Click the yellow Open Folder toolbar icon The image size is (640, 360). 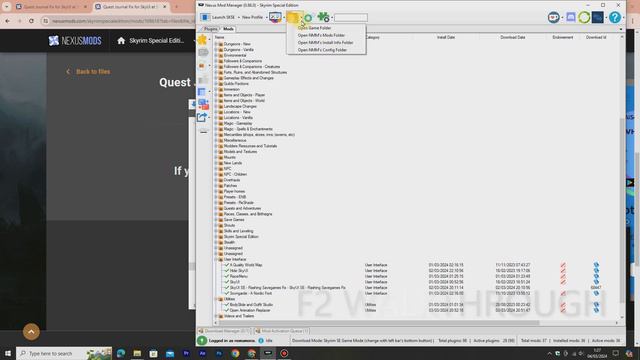[x=293, y=17]
